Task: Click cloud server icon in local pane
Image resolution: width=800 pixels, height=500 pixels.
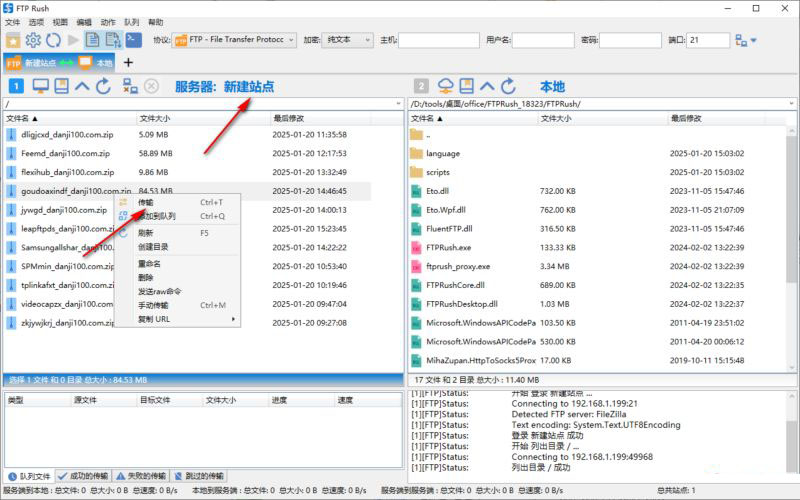Action: click(x=445, y=86)
